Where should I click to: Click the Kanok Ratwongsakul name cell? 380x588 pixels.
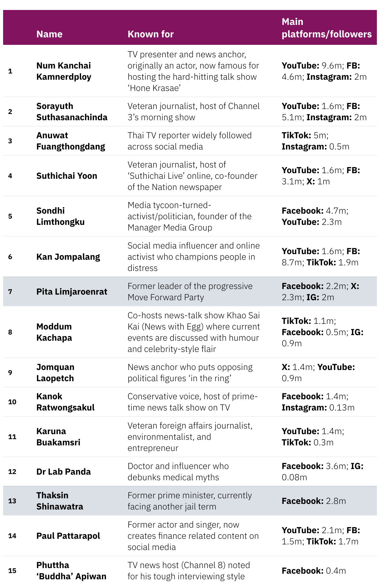(x=65, y=402)
